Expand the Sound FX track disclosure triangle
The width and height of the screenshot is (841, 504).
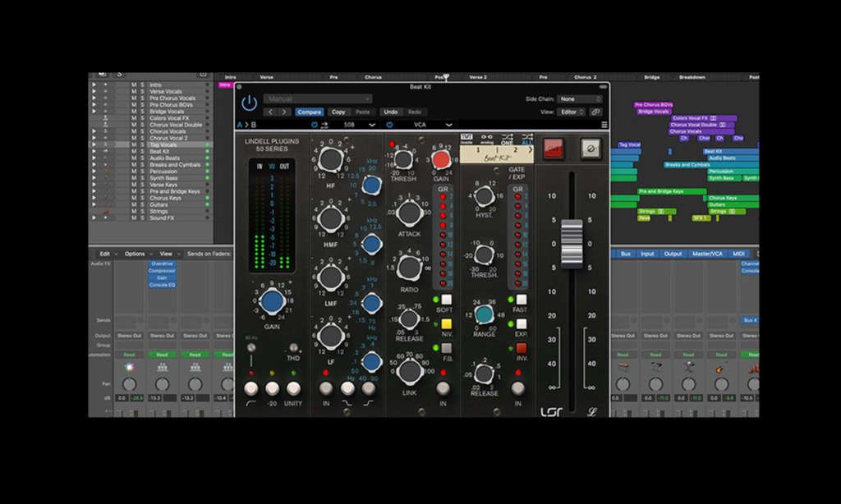(94, 218)
